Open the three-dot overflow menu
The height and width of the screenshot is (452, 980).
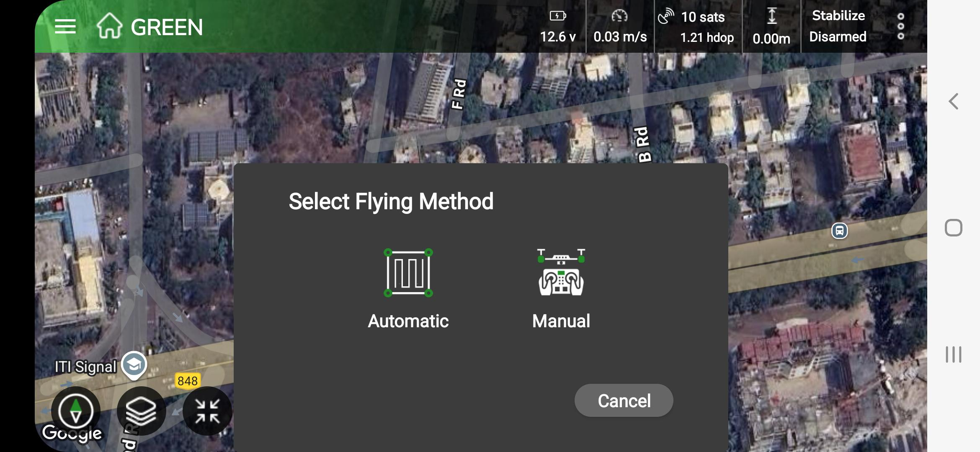coord(900,26)
